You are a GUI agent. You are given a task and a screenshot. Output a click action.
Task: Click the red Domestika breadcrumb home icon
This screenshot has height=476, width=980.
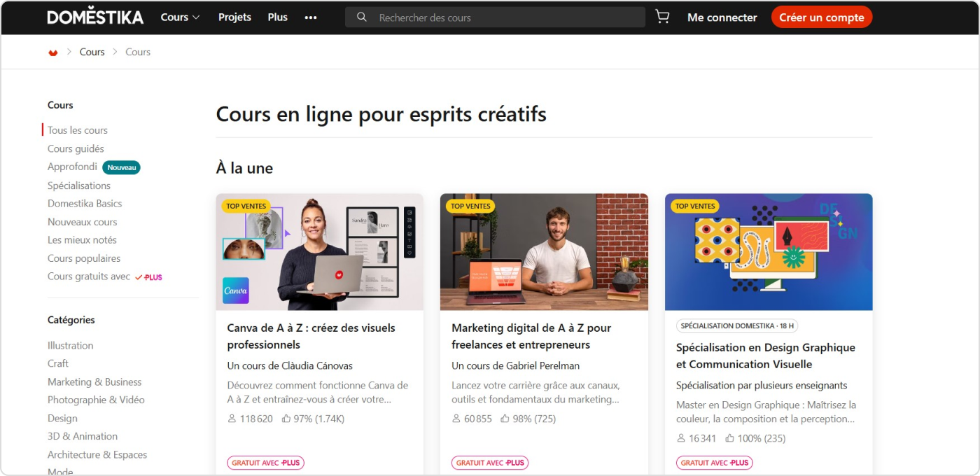tap(53, 52)
